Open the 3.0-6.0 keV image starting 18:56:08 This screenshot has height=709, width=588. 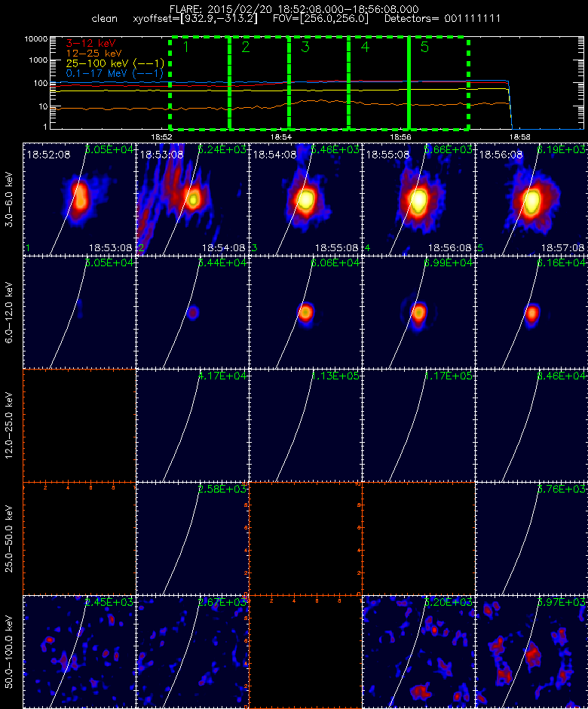(531, 199)
